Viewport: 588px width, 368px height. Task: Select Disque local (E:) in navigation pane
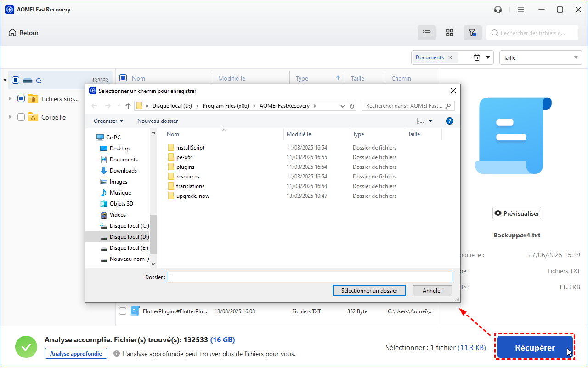pos(124,248)
